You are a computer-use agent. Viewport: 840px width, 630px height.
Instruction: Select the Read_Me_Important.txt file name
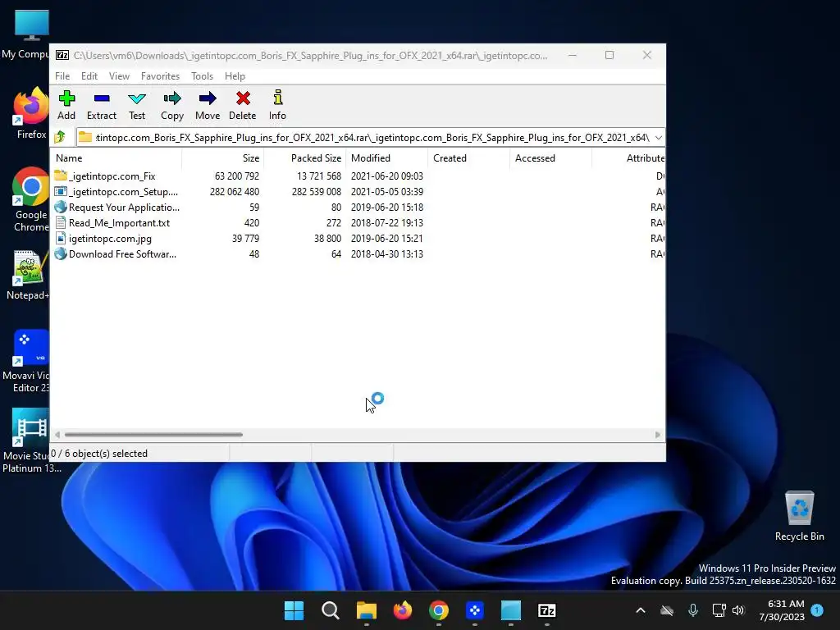pos(119,222)
